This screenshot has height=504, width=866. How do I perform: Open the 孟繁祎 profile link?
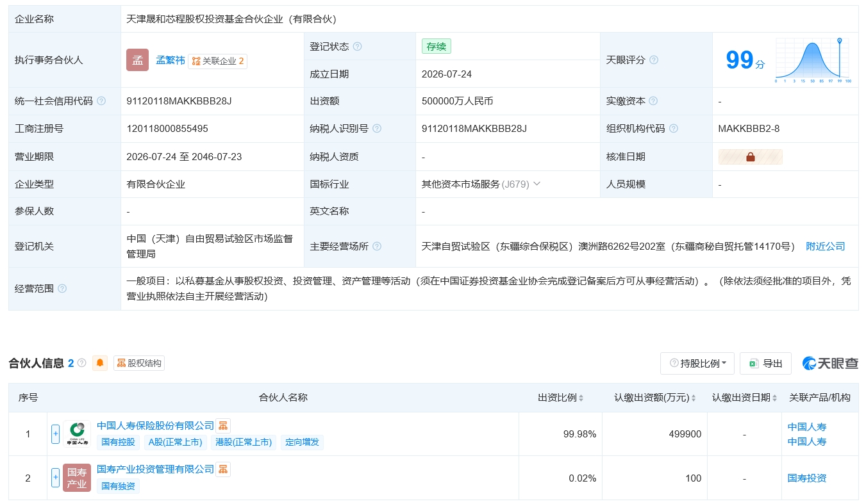click(x=171, y=60)
